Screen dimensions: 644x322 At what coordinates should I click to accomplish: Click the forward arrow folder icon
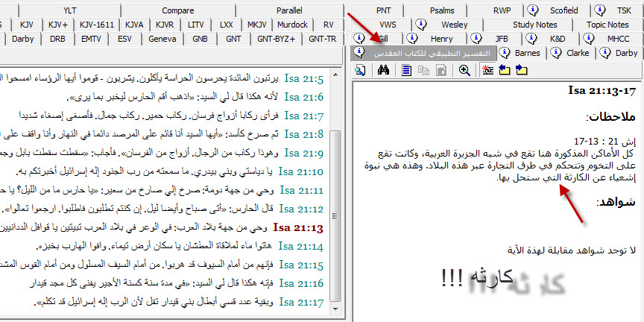[521, 70]
